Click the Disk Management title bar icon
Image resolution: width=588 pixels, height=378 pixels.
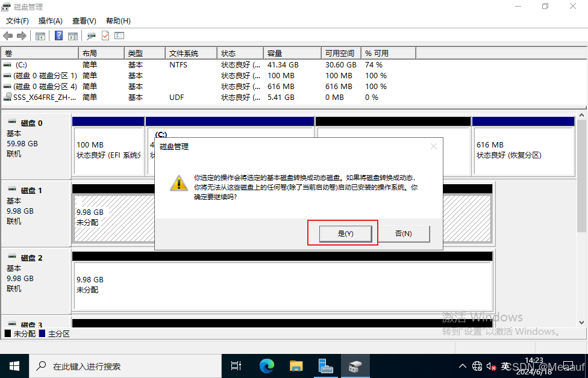coord(6,7)
